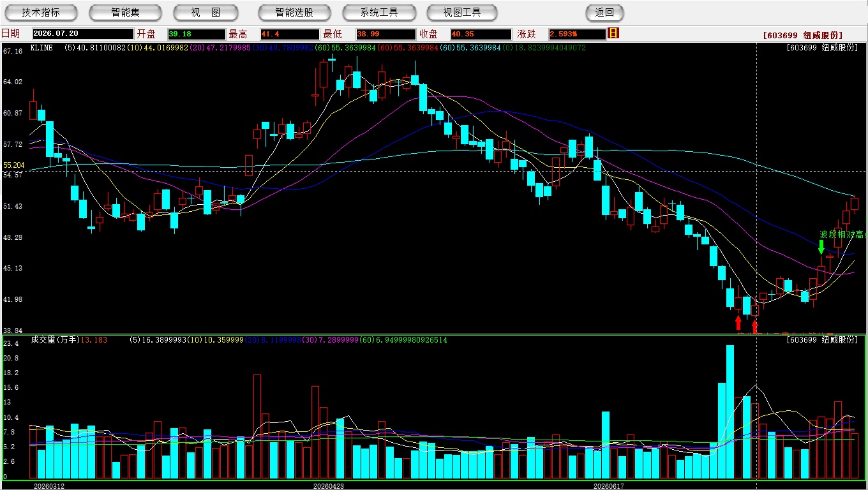Screen dimensions: 868x490
Task: Click the 波段相对高 annotation label
Action: click(842, 234)
